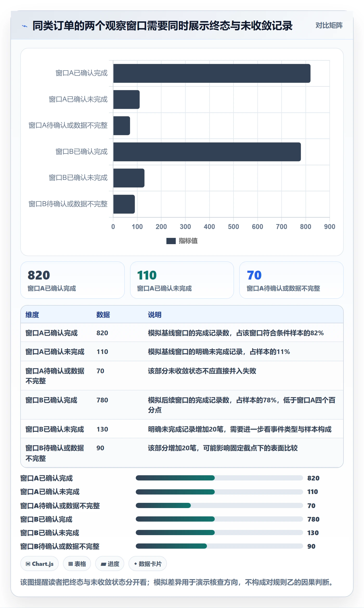The height and width of the screenshot is (608, 364).
Task: Click the 窗口B待确认或数据不完整 chart bar
Action: [x=124, y=204]
